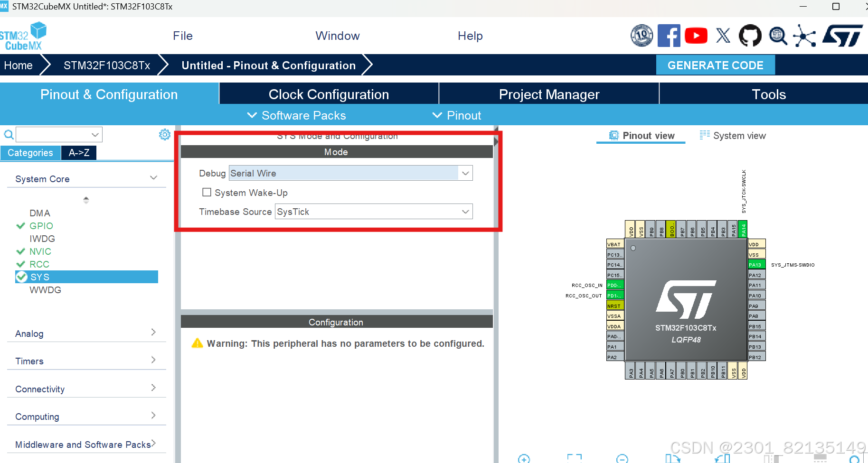
Task: Click the GENERATE CODE button
Action: click(x=715, y=65)
